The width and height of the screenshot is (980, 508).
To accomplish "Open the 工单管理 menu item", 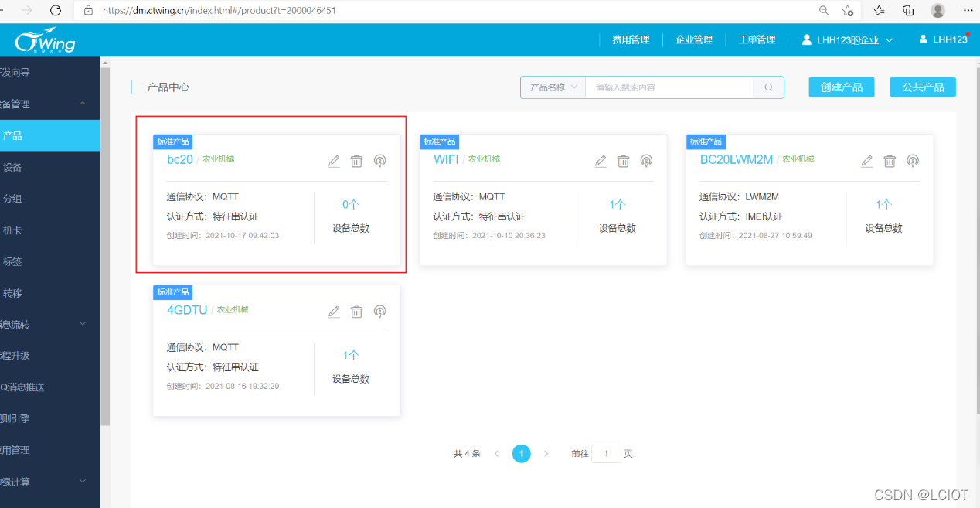I will point(757,39).
